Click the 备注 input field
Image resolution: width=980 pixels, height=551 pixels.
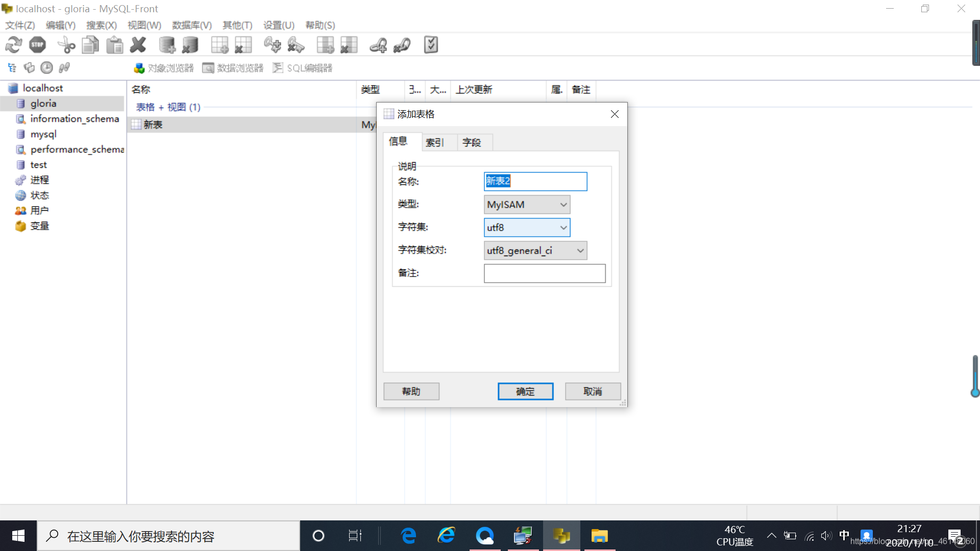coord(545,273)
